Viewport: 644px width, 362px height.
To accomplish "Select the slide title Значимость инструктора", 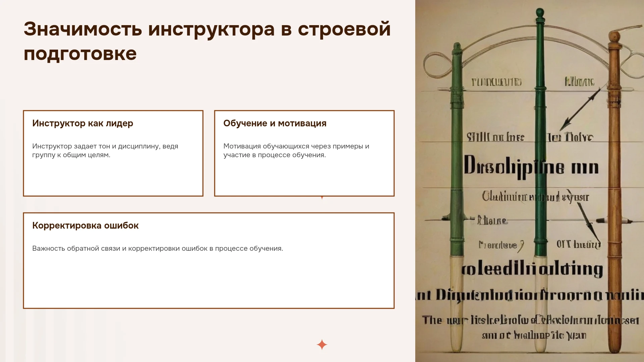I will coord(207,41).
